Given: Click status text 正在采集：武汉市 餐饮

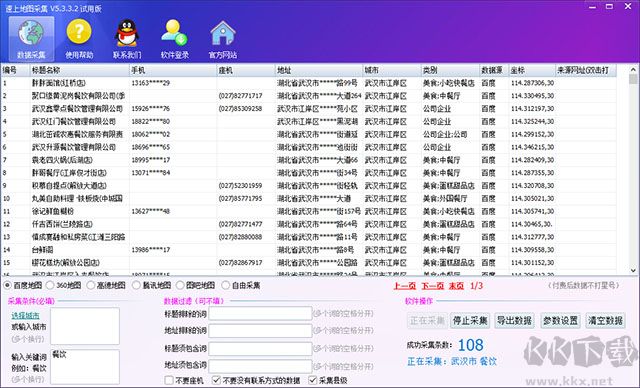Looking at the screenshot, I should click(x=452, y=361).
